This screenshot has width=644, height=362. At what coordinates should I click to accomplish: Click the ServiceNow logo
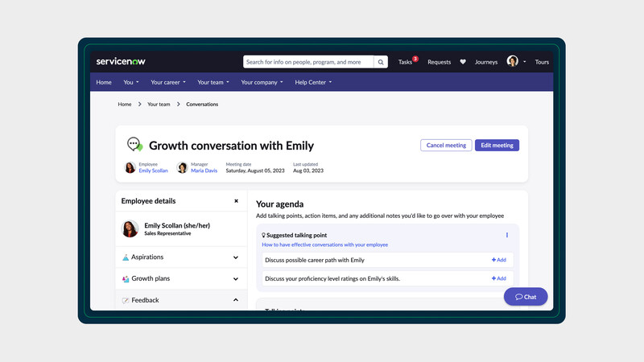click(x=121, y=62)
